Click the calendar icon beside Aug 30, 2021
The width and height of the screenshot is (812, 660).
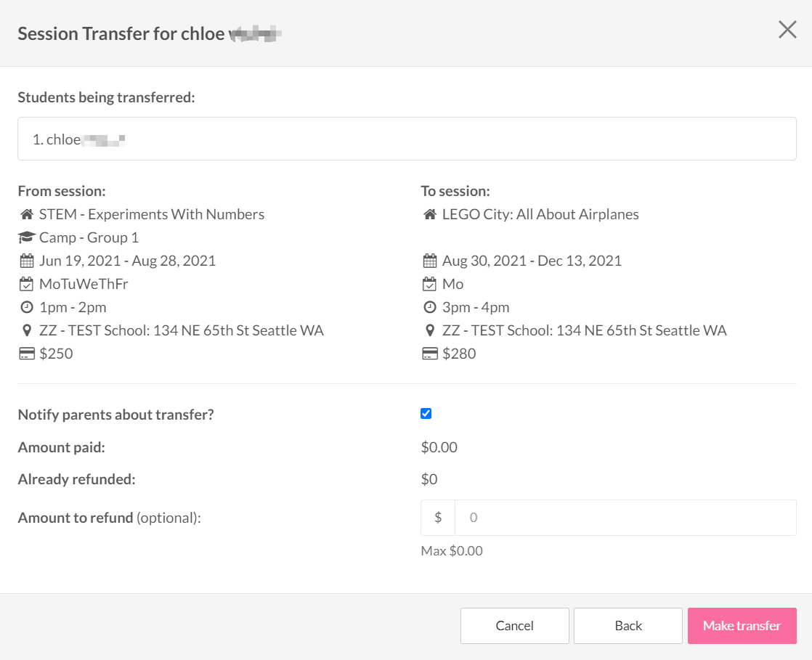point(430,261)
